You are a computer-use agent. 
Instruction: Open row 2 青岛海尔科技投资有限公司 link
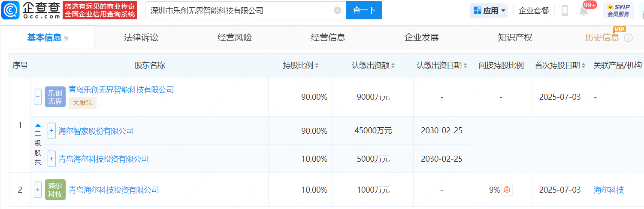click(x=114, y=190)
